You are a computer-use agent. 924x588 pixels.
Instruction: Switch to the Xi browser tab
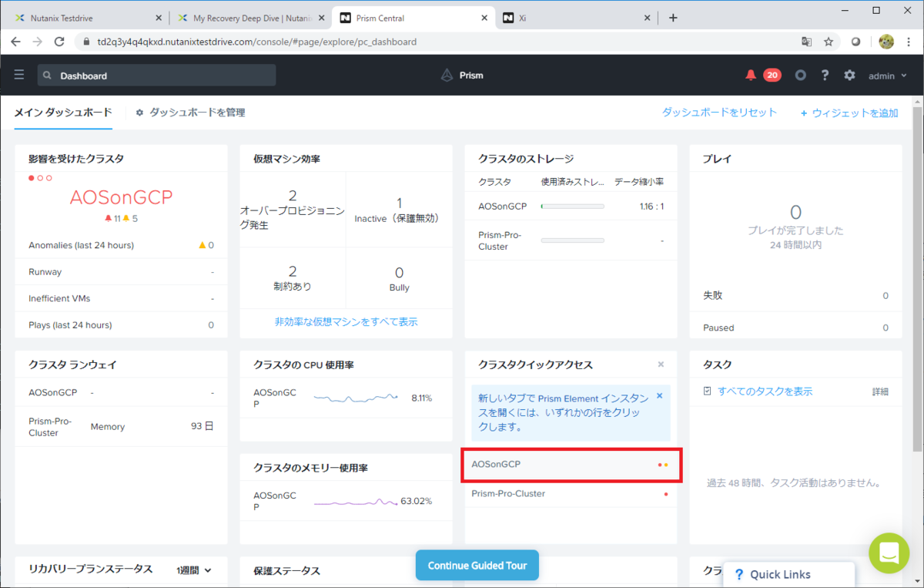(x=577, y=18)
